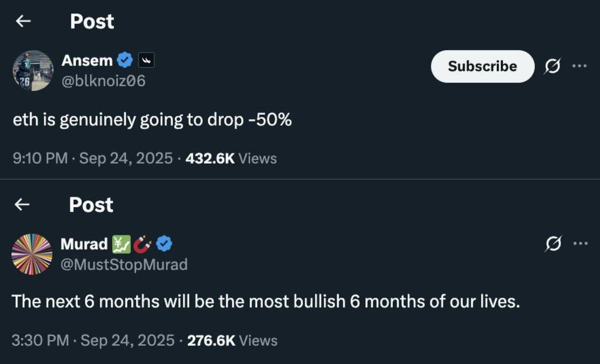Go back using top Post arrow
This screenshot has height=364, width=600.
tap(23, 21)
